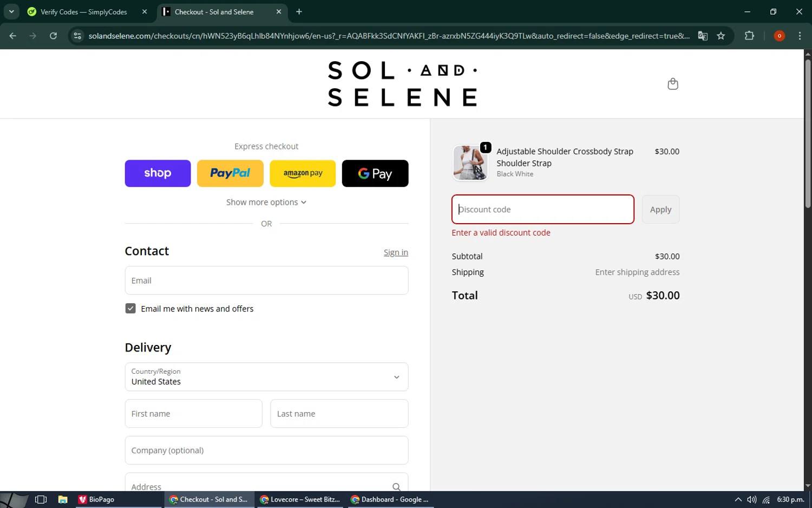Uncheck Email me with news and offers

tap(130, 309)
